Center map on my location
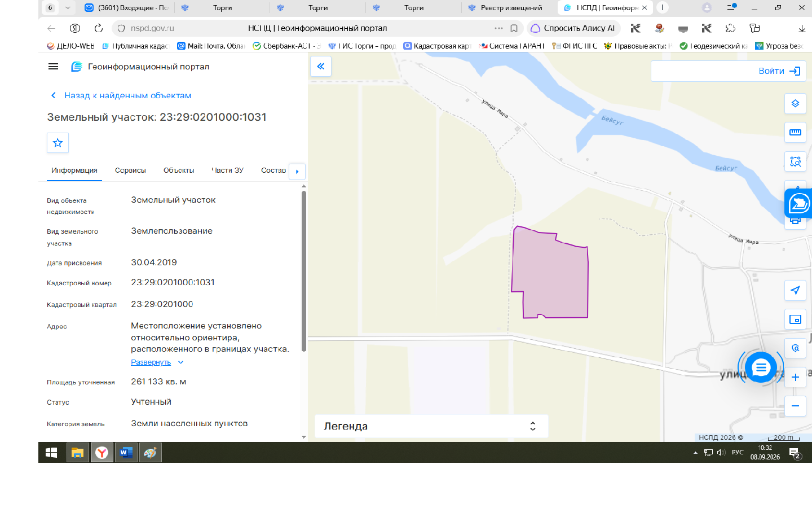 (795, 290)
